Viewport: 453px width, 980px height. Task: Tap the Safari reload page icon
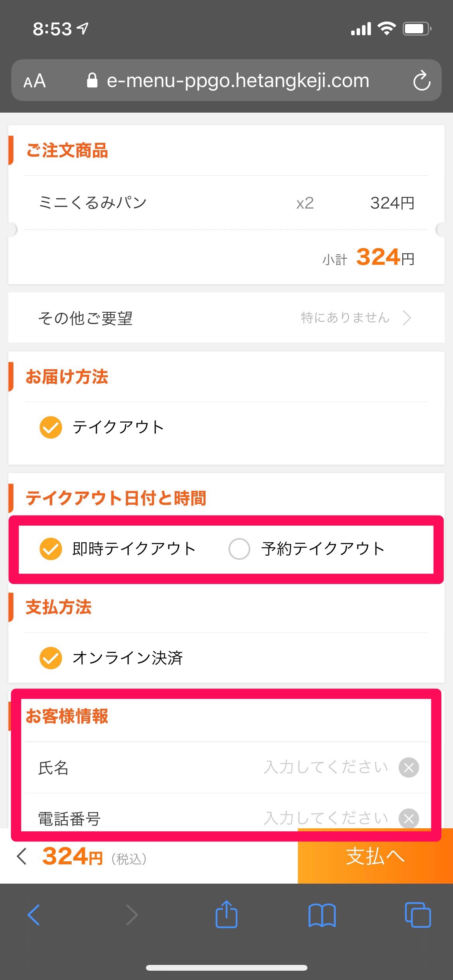coord(421,81)
